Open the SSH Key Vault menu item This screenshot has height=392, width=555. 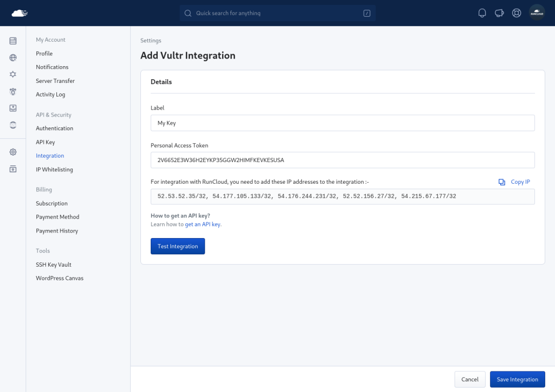click(54, 265)
